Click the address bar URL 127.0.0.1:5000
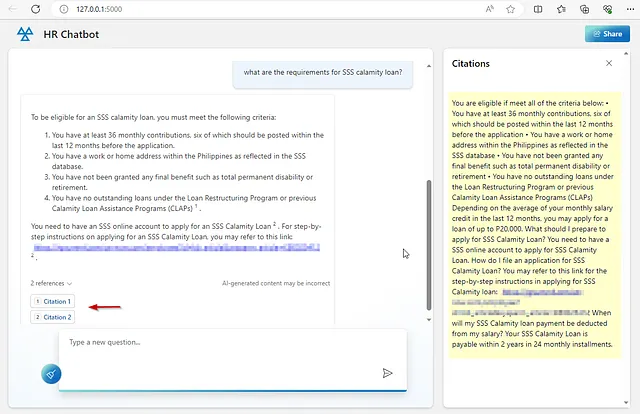The image size is (640, 414). click(99, 9)
